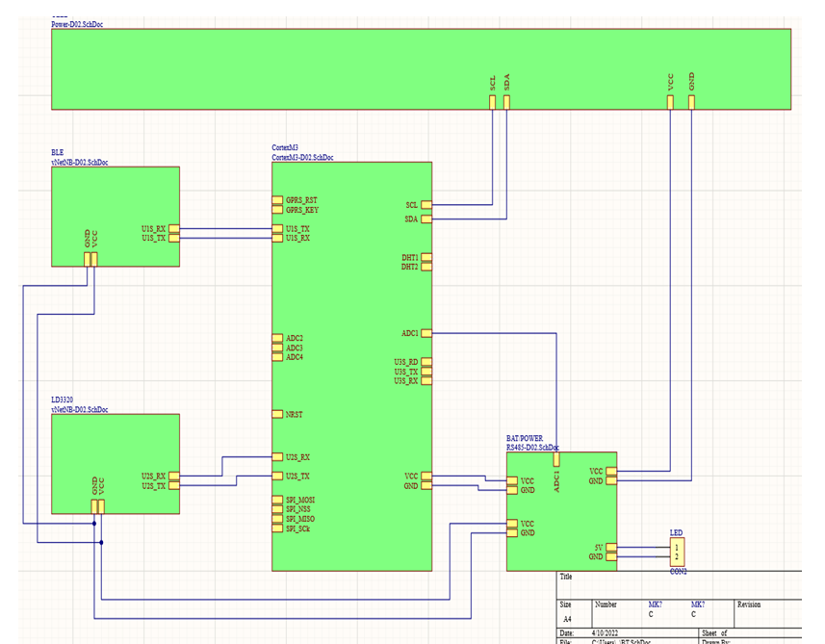The image size is (825, 644).
Task: Click the GND port on Power sheet
Action: pos(691,102)
